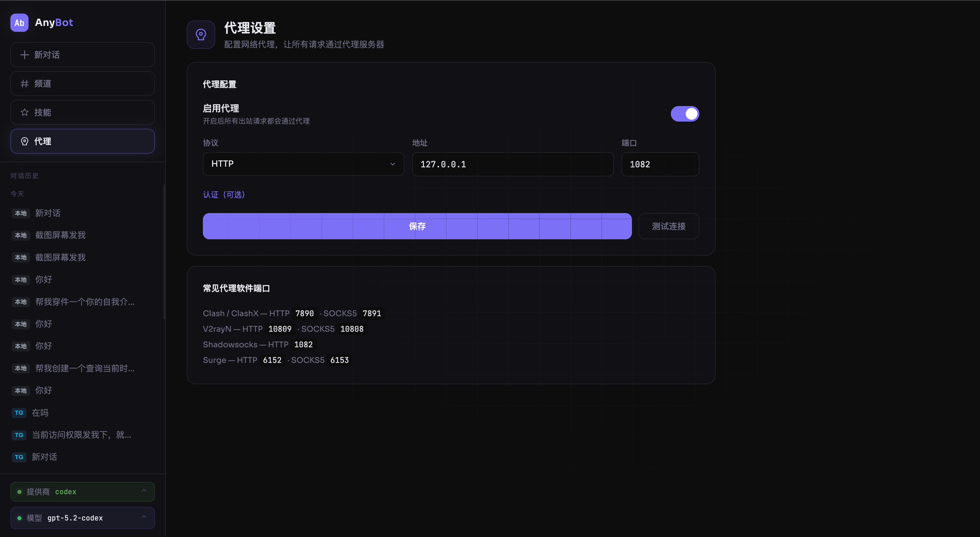The image size is (980, 537).
Task: Click the plus icon for new conversation
Action: (24, 55)
